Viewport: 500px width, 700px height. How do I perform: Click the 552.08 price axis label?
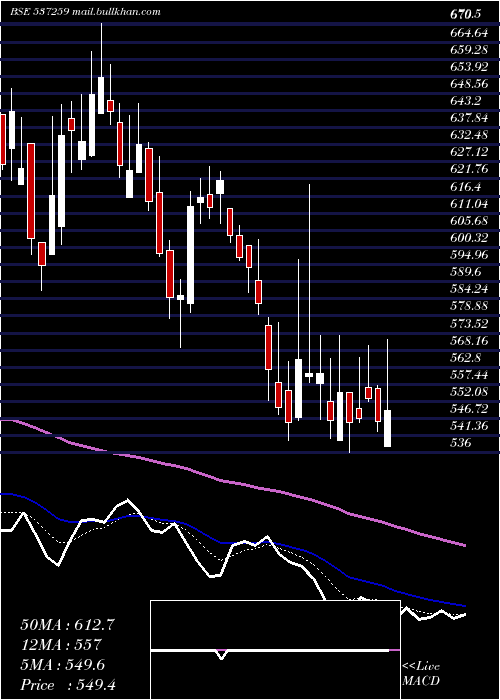point(469,392)
